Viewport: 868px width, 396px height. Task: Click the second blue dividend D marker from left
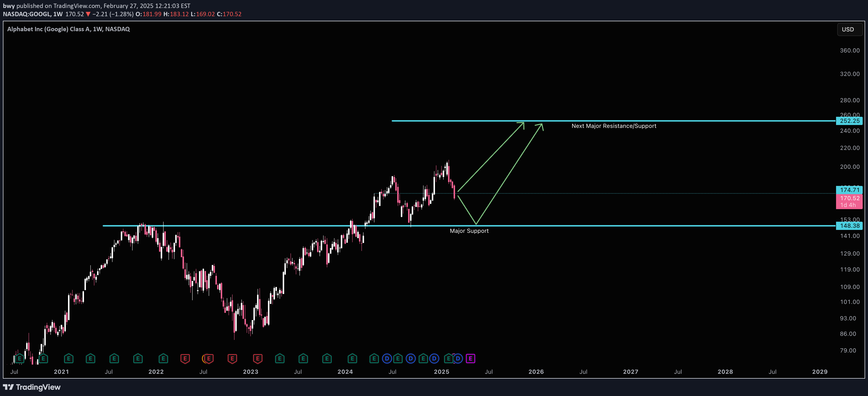point(411,359)
